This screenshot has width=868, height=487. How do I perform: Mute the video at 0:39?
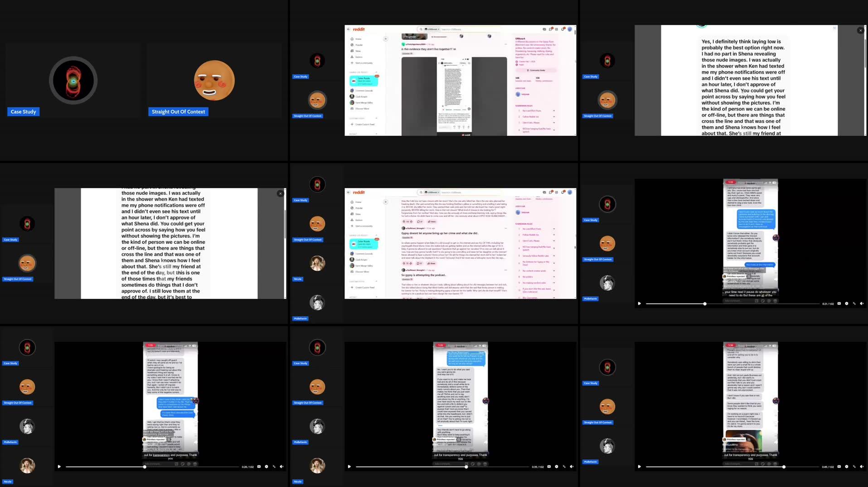coord(572,467)
